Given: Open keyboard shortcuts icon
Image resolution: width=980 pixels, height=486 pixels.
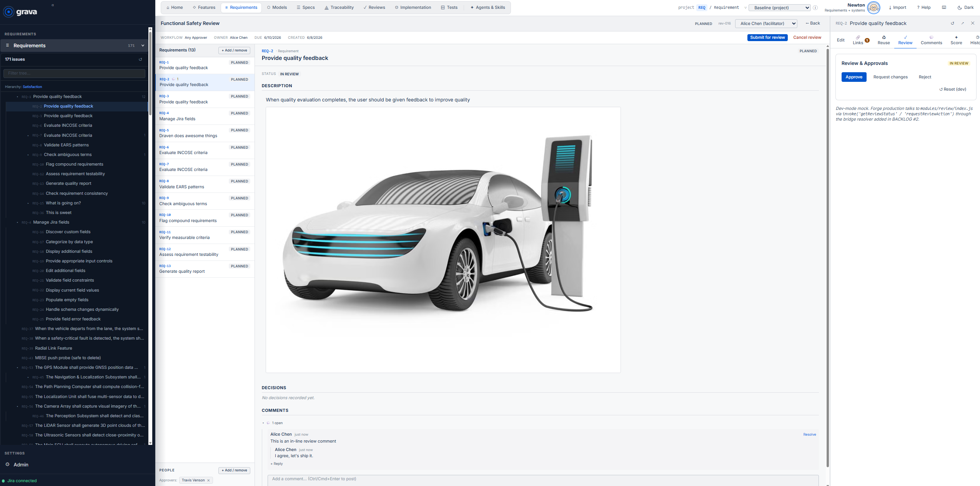Looking at the screenshot, I should tap(944, 8).
